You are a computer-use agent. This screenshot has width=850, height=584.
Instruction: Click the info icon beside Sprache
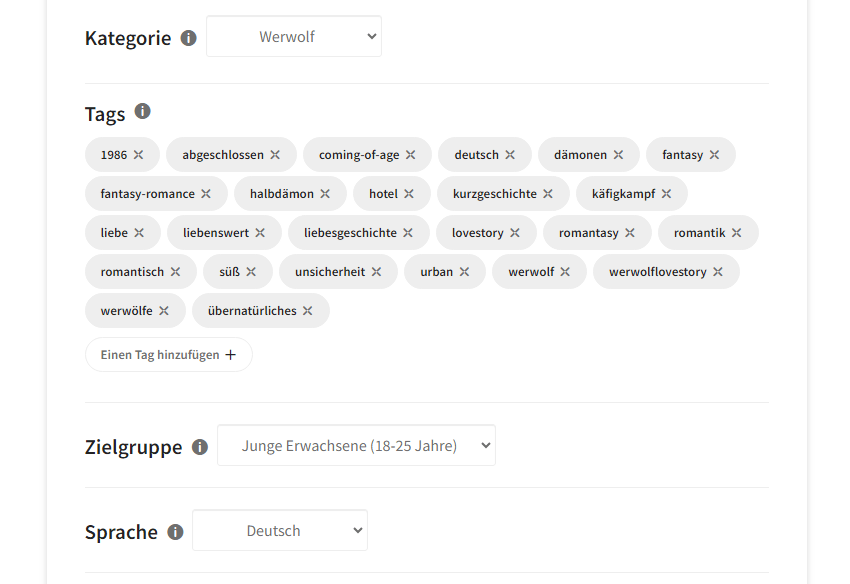pyautogui.click(x=176, y=532)
